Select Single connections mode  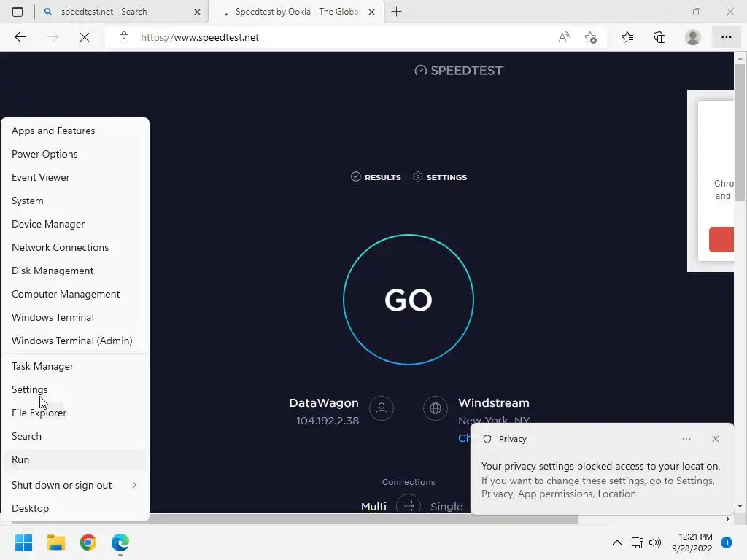[446, 506]
